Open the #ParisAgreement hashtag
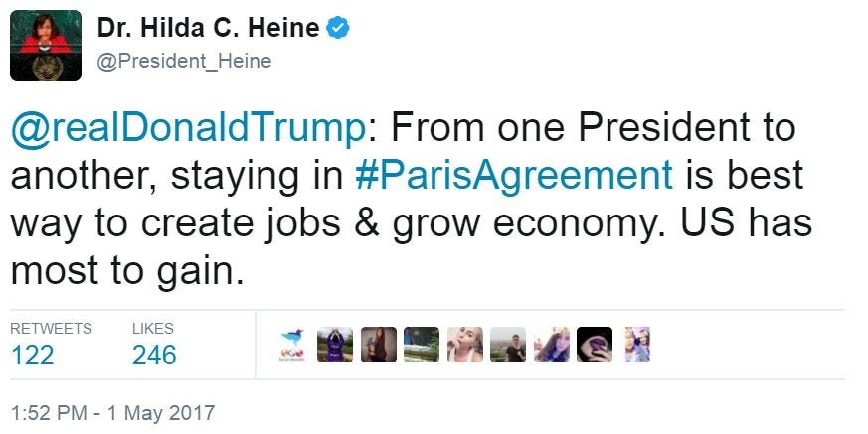The width and height of the screenshot is (868, 434). pyautogui.click(x=513, y=176)
